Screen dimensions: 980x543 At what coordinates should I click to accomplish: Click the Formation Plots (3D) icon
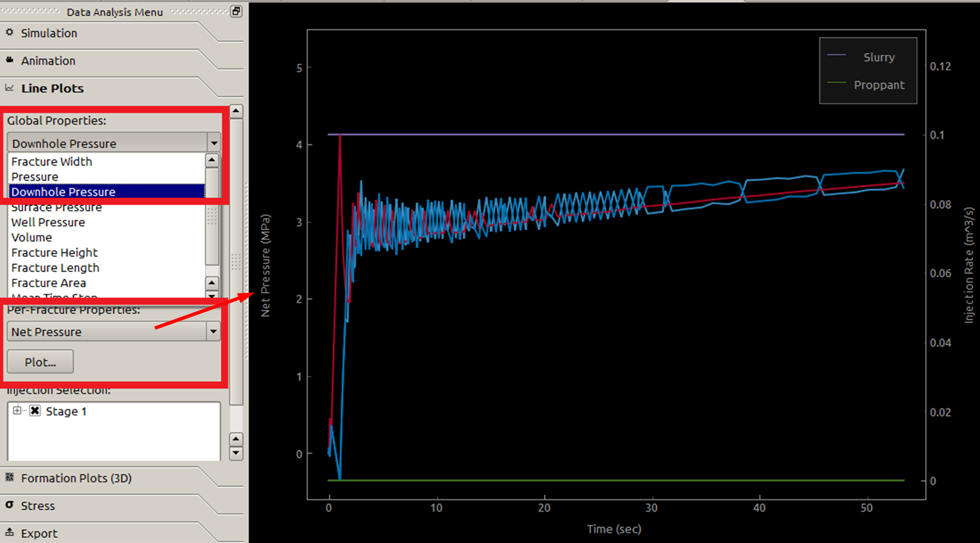point(10,477)
